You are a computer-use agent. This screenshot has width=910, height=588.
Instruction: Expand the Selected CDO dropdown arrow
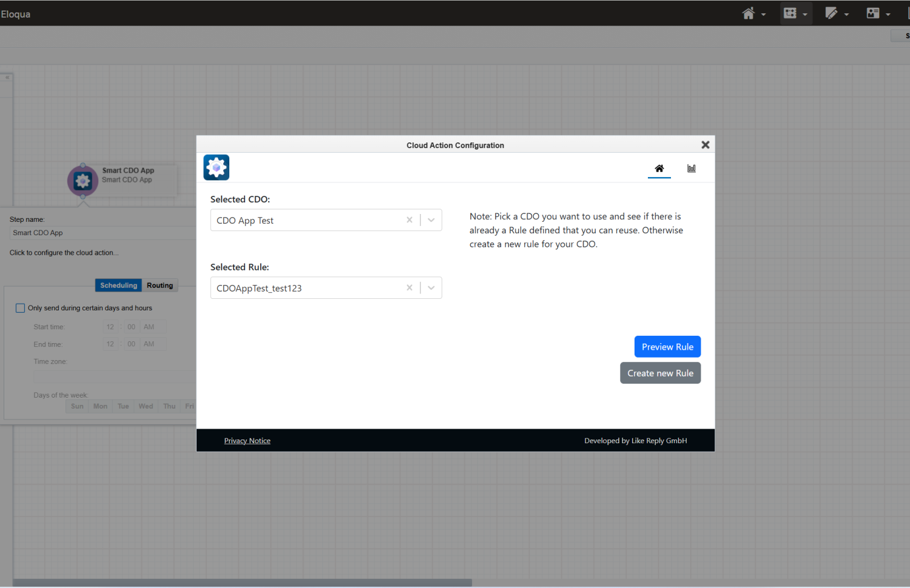pos(431,220)
